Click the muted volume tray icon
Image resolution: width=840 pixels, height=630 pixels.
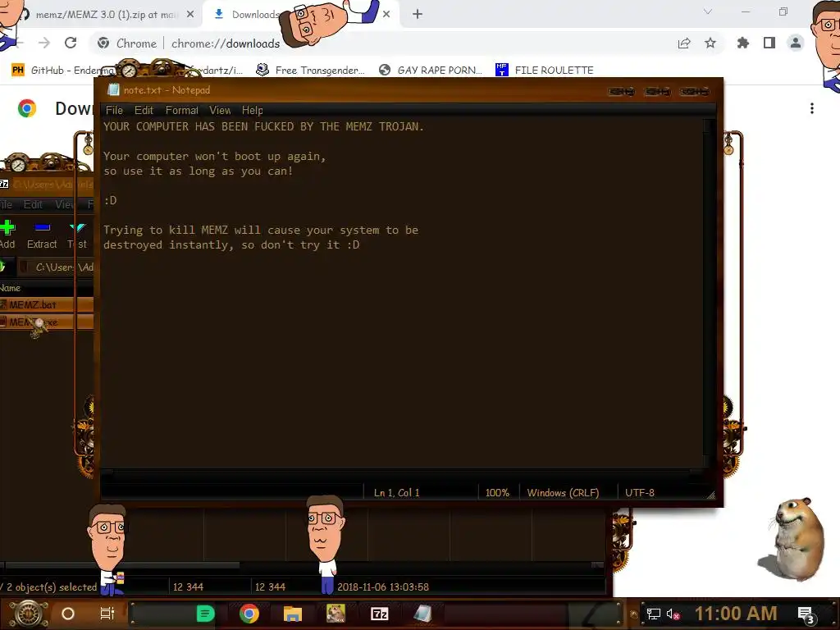pyautogui.click(x=673, y=614)
